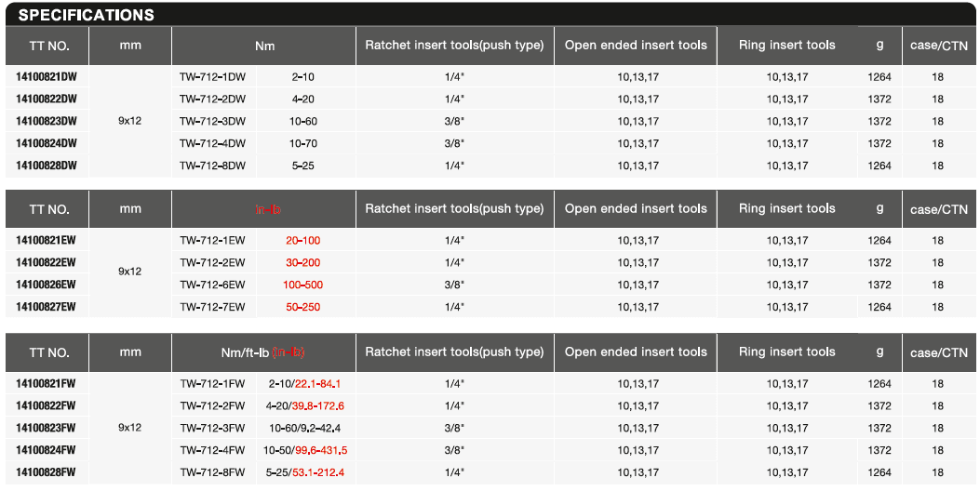Viewport: 980px width, 491px height.
Task: Click third table's Ring insert tools header
Action: click(786, 352)
